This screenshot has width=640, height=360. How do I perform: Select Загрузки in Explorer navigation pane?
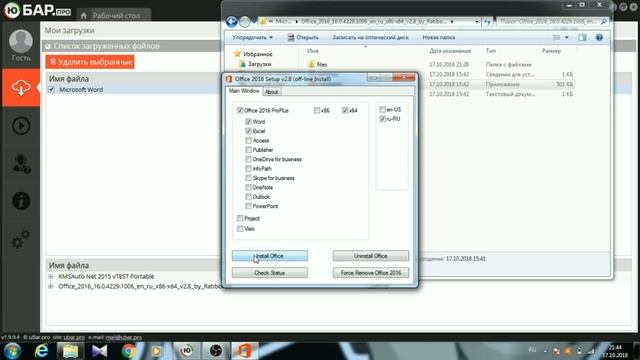coord(260,64)
